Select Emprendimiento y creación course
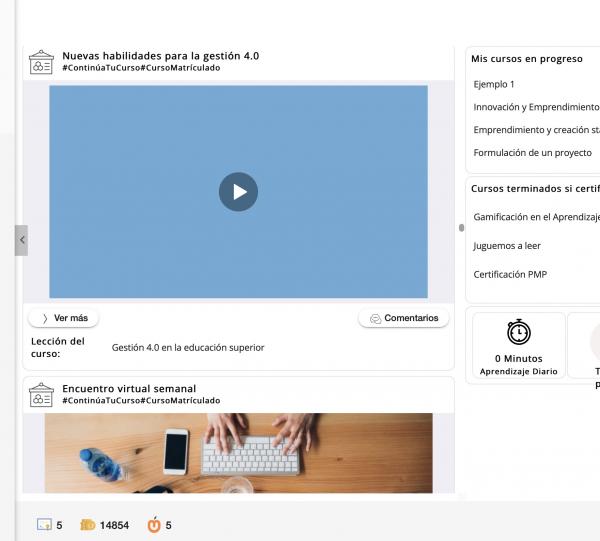This screenshot has height=541, width=600. click(x=536, y=130)
